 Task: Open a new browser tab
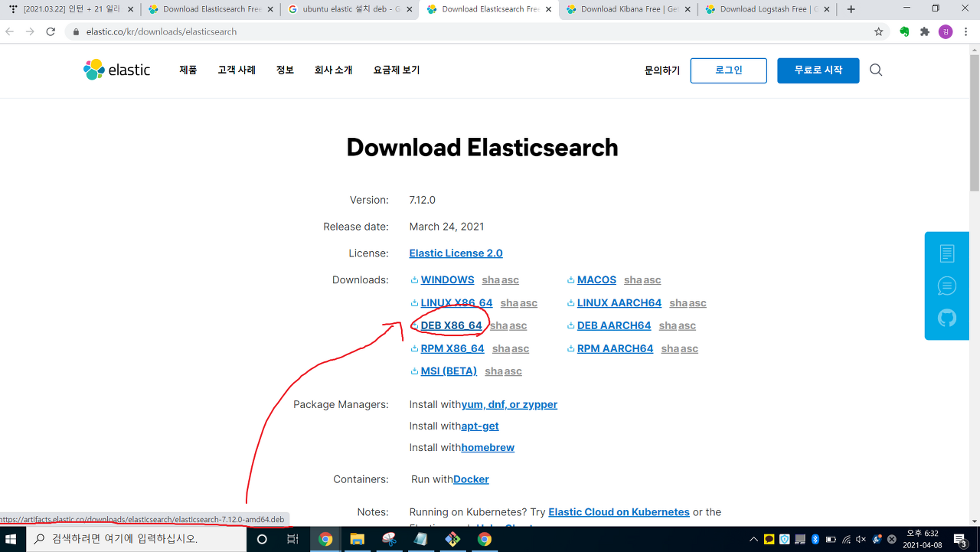851,9
